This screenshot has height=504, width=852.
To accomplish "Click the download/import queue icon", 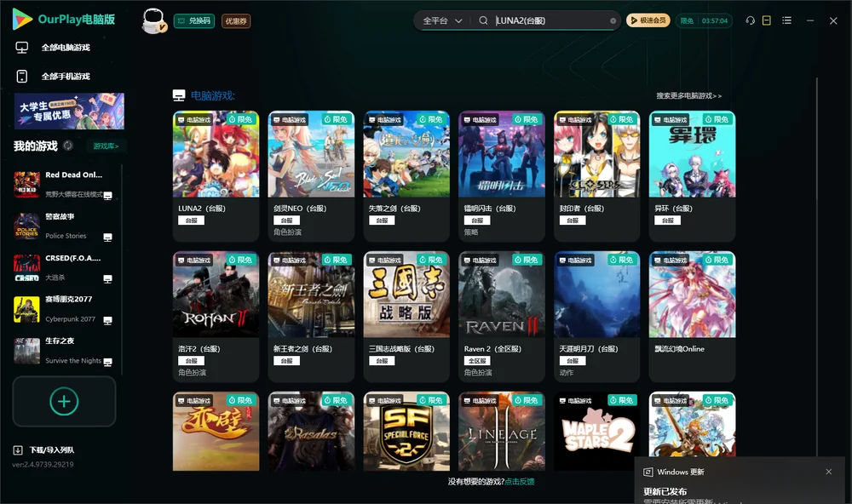I will click(18, 450).
